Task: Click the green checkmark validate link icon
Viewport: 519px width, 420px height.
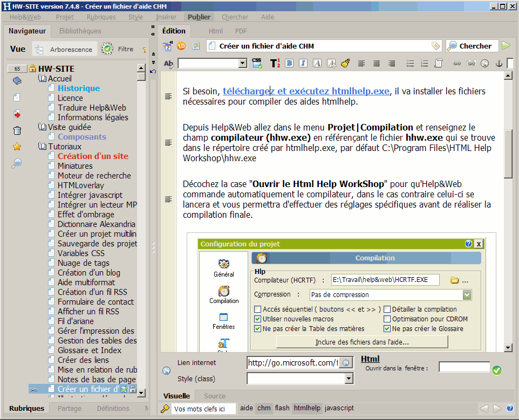Action: 497,370
